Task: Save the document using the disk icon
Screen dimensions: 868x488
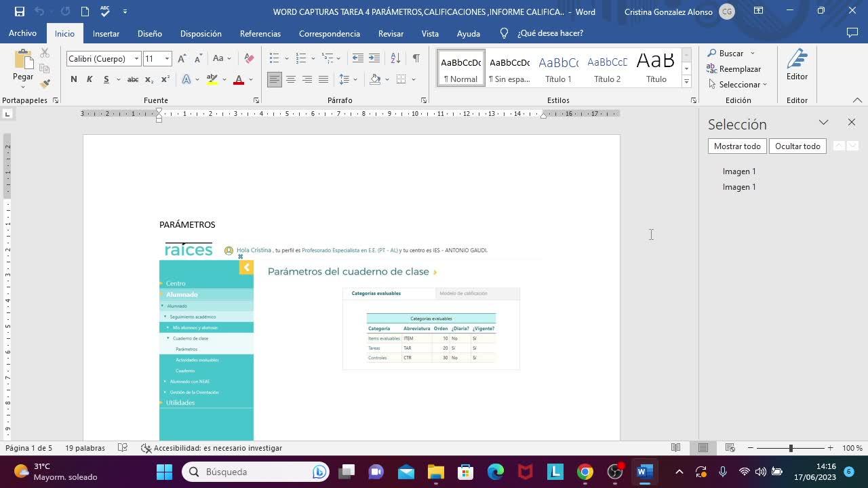Action: click(19, 12)
